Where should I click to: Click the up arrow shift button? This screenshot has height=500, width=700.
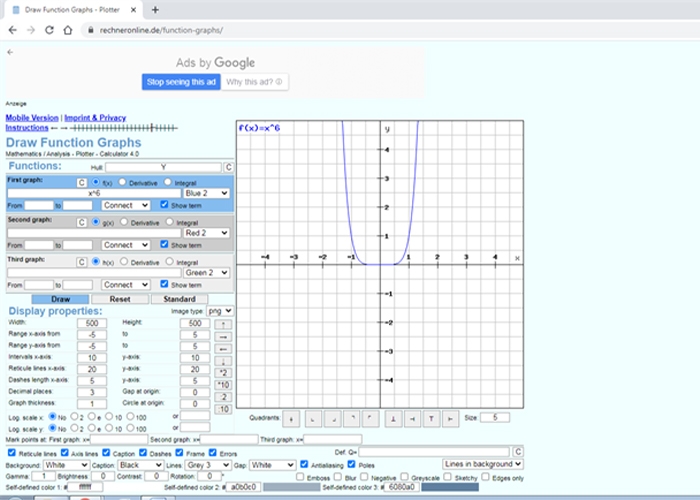[x=223, y=325]
